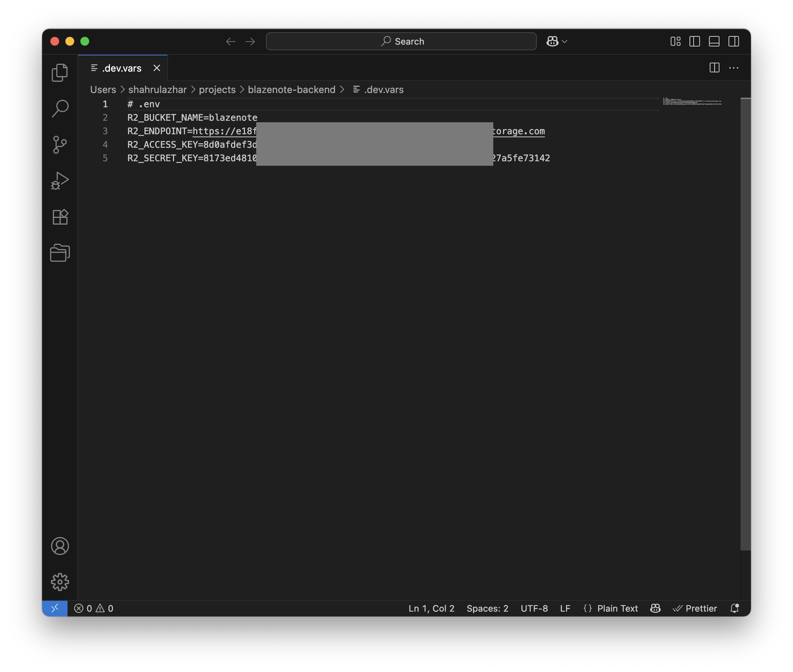Split the editor to the right

coord(714,68)
